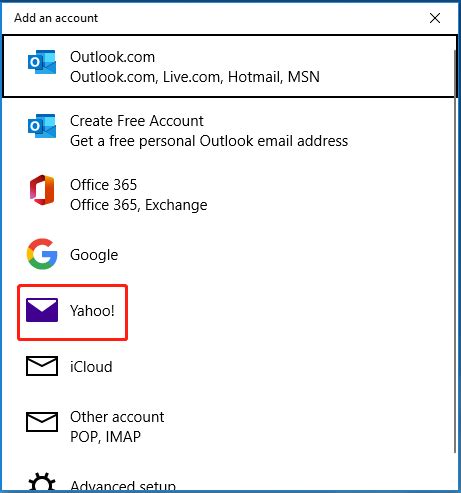Open Advanced setup label
461x493 pixels.
123,486
